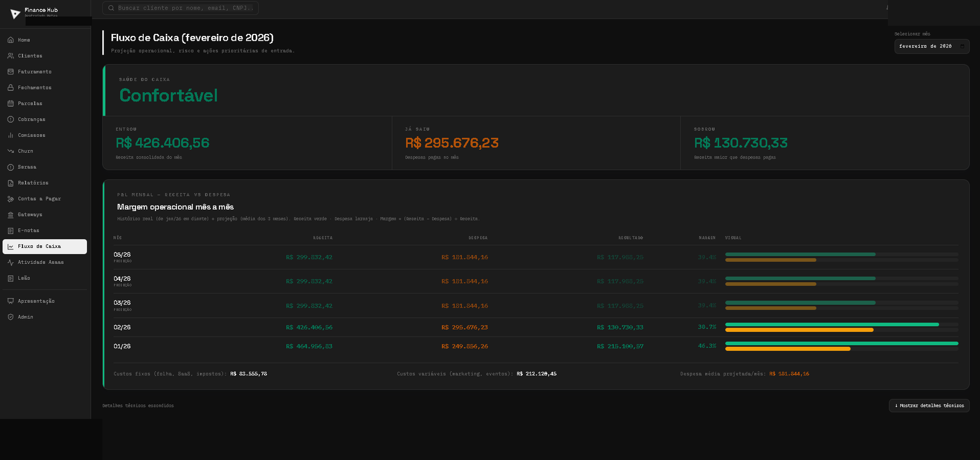The image size is (980, 460).
Task: Click projected expense R$ 181.844,16 in footer
Action: (789, 374)
